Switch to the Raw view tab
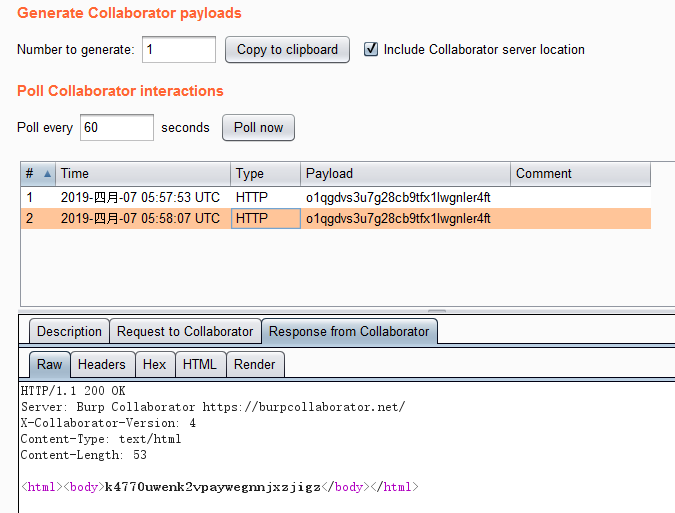Screen dimensions: 675x513 point(49,365)
